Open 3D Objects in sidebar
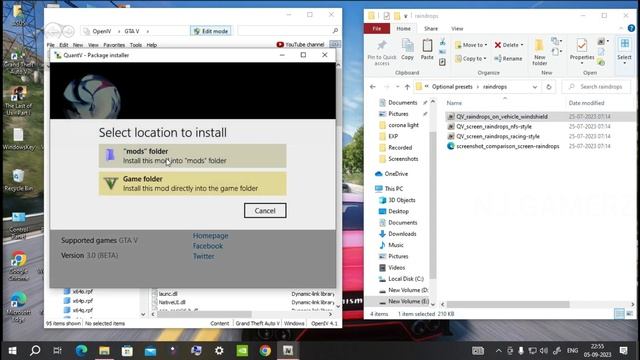 pos(397,200)
